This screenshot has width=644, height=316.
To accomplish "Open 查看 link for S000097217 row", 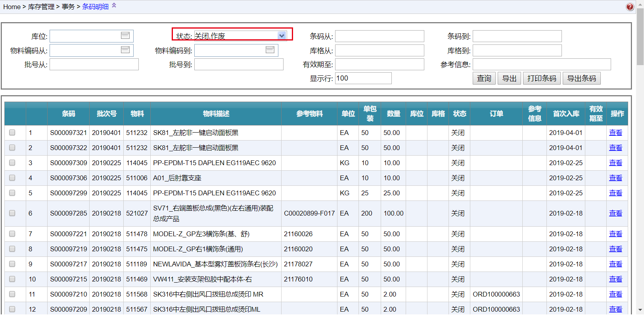I will [615, 264].
